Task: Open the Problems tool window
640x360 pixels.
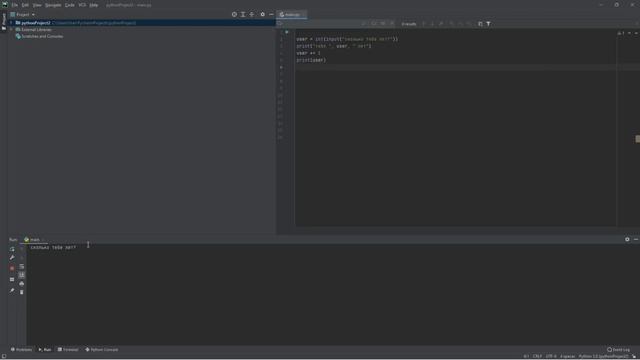Action: coord(21,350)
